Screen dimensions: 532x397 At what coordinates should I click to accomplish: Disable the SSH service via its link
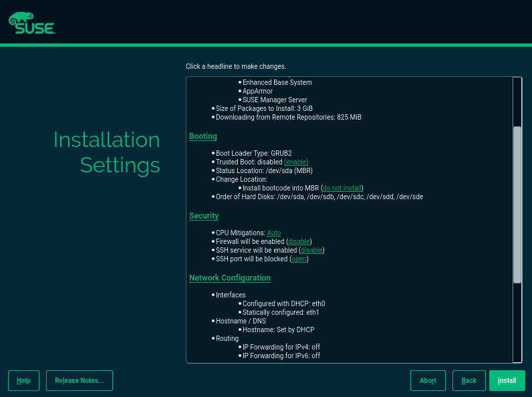pos(311,251)
